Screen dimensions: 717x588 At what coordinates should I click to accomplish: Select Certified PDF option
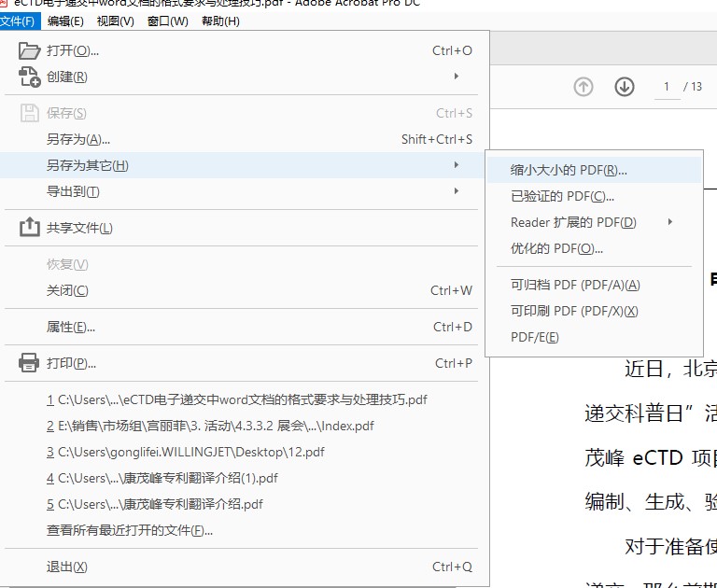[562, 196]
